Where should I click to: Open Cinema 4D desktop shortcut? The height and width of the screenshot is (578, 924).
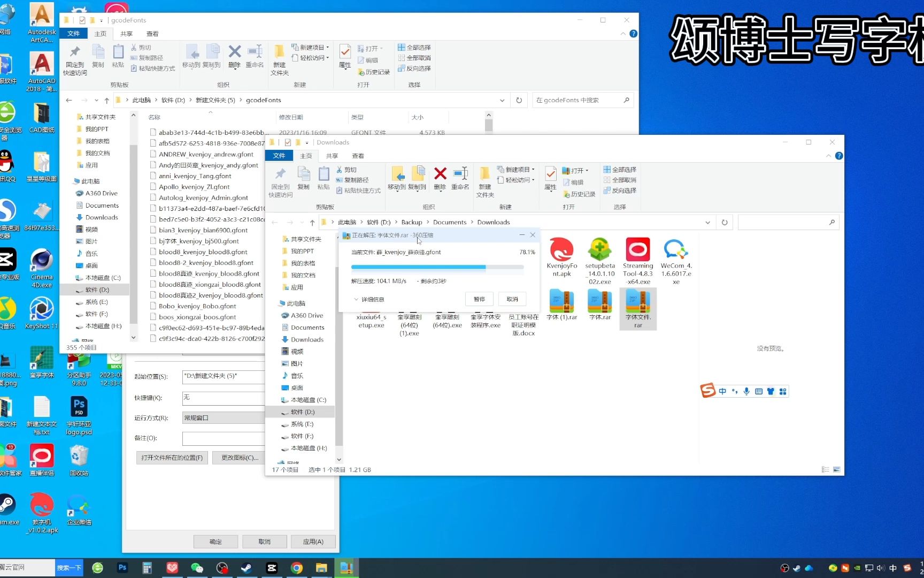click(x=42, y=269)
